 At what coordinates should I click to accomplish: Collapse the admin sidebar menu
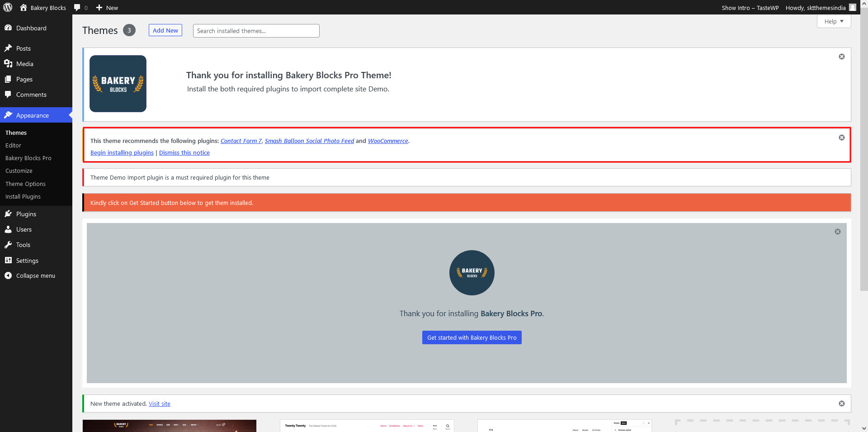[35, 275]
